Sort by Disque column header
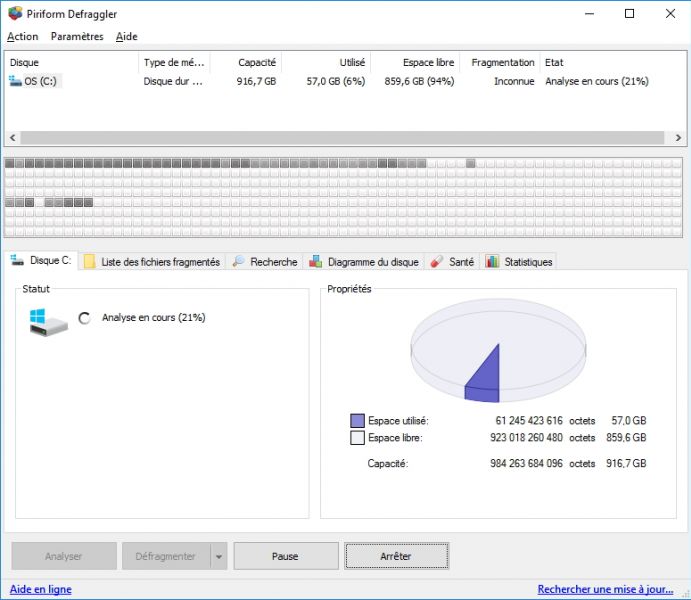The height and width of the screenshot is (600, 691). [x=72, y=63]
